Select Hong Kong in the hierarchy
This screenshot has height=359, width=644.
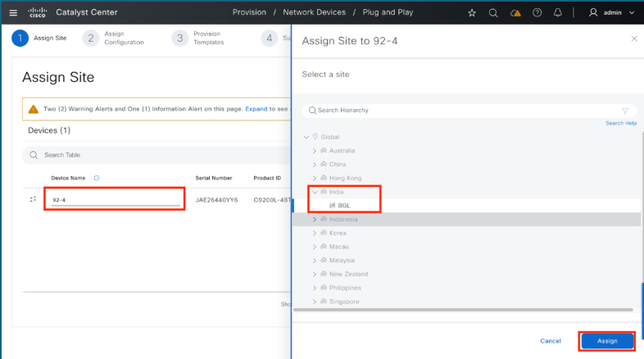tap(346, 178)
